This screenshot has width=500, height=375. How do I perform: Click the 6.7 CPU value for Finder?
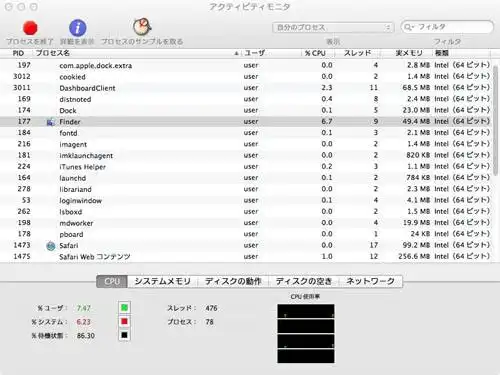(x=327, y=121)
